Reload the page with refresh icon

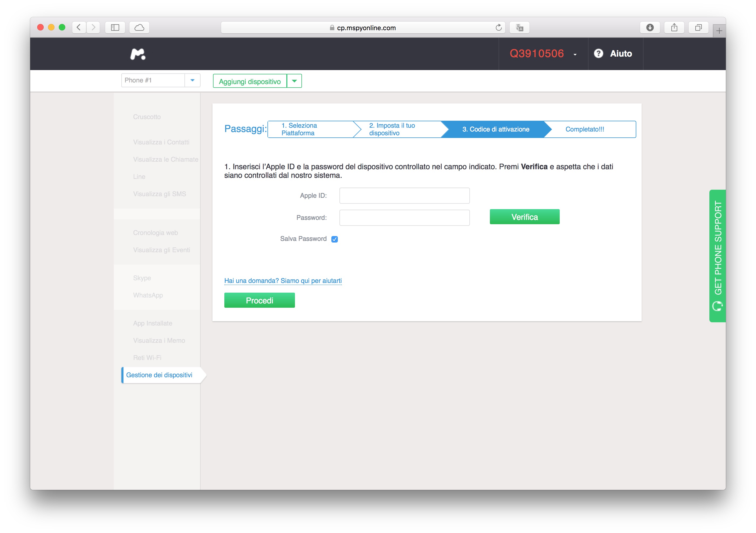coord(498,28)
